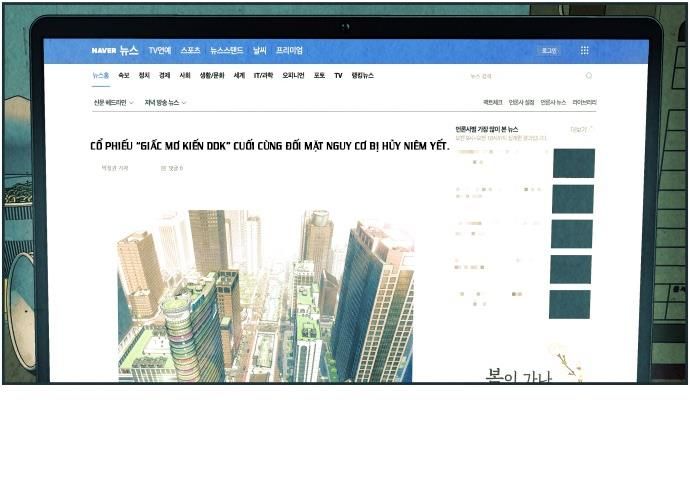Click the search magnifier icon
This screenshot has height=491, width=690.
(588, 76)
